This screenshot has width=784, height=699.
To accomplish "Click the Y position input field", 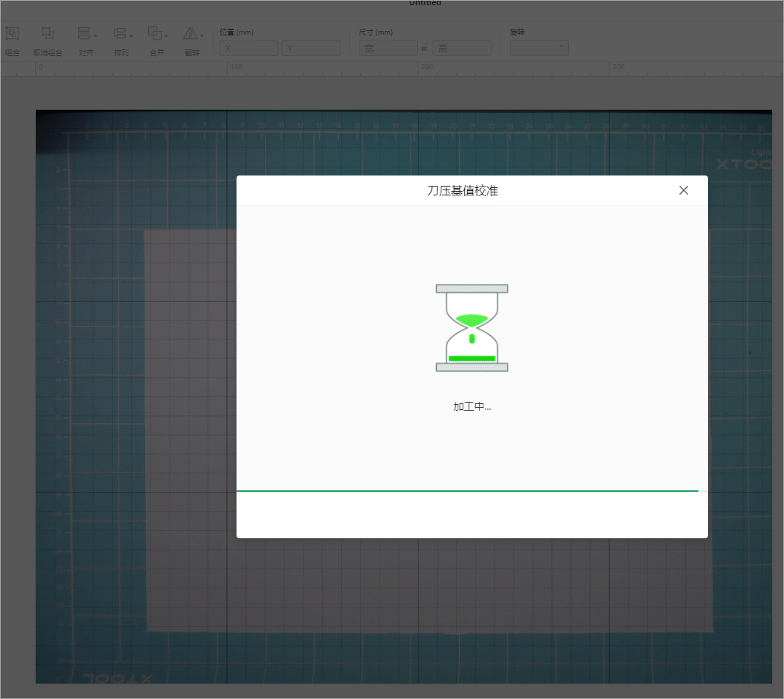I will pyautogui.click(x=310, y=48).
